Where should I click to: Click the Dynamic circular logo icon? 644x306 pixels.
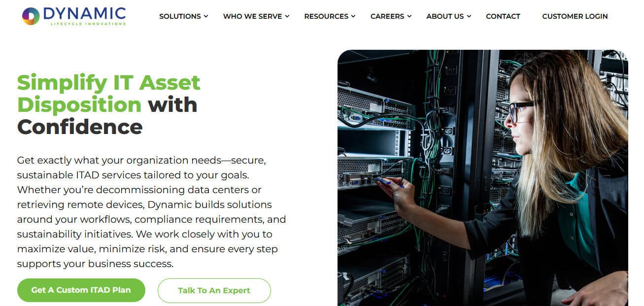(x=31, y=16)
